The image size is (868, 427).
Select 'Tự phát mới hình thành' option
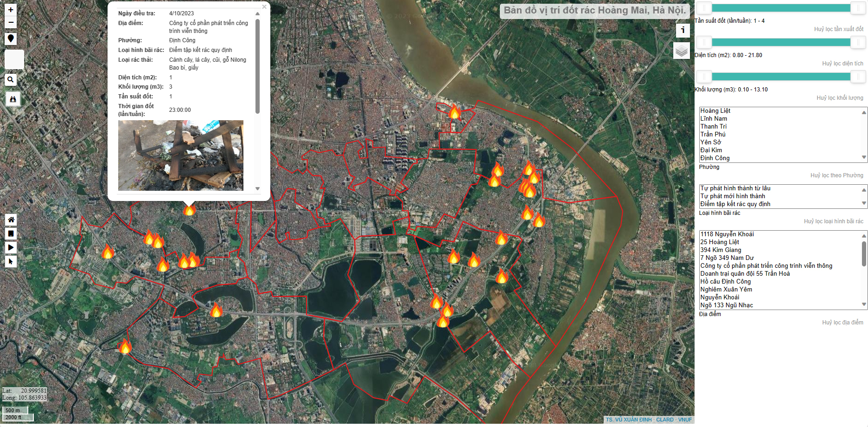pyautogui.click(x=733, y=196)
